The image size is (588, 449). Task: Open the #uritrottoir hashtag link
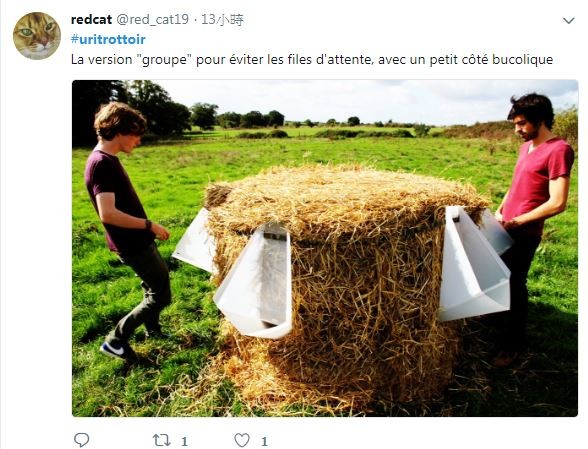pyautogui.click(x=108, y=39)
